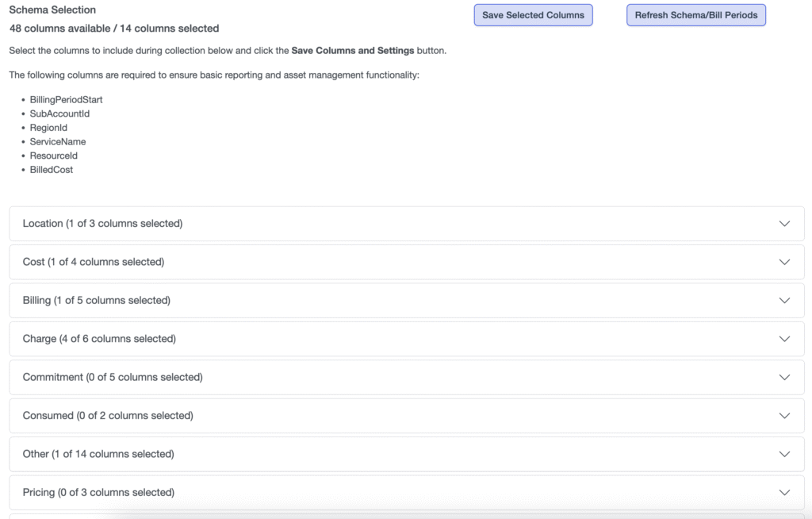812x519 pixels.
Task: Click the chevron arrow on the Cost row
Action: 784,262
